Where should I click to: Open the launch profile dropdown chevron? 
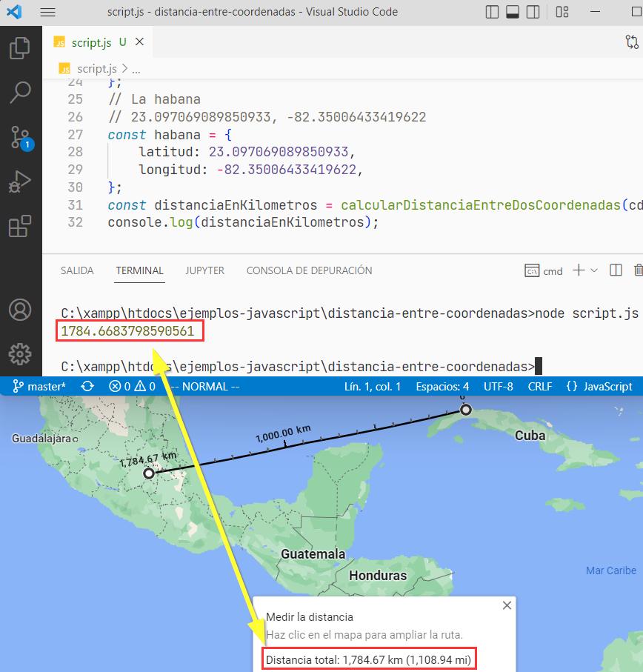pyautogui.click(x=594, y=270)
